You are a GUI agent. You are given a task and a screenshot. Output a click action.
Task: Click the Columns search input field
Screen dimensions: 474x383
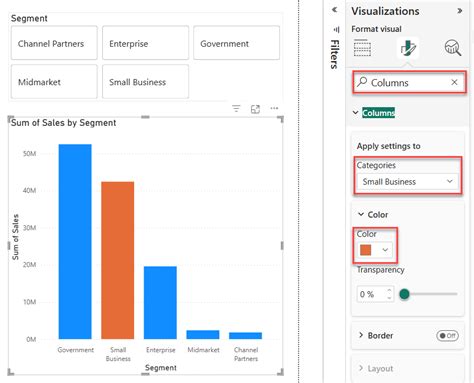409,82
